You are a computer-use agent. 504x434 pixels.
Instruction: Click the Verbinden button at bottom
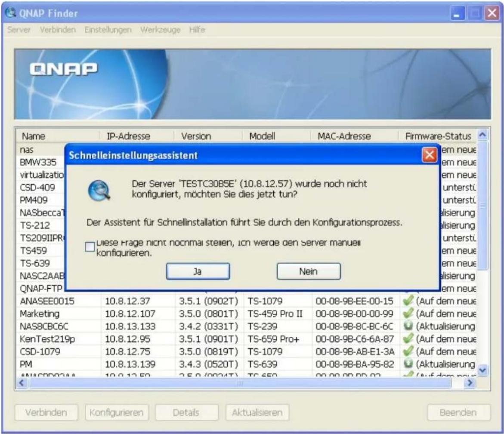coord(46,412)
